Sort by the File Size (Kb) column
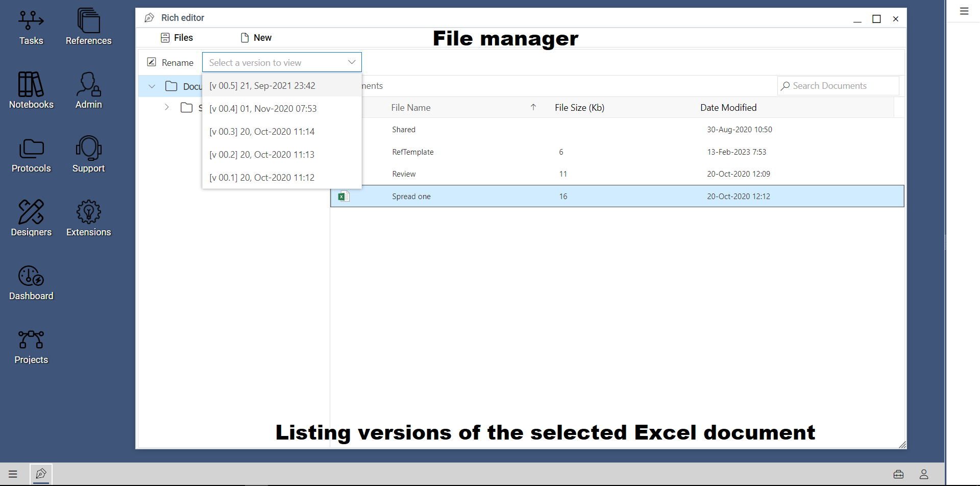Screen dimensions: 980x486 click(x=579, y=108)
